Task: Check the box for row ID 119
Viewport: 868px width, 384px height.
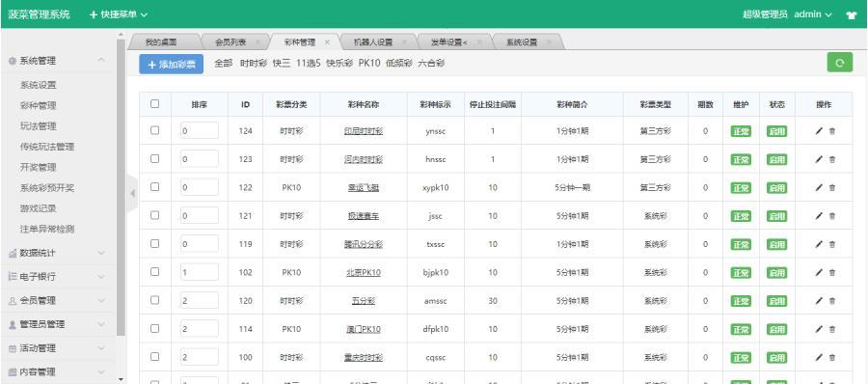Action: [155, 243]
